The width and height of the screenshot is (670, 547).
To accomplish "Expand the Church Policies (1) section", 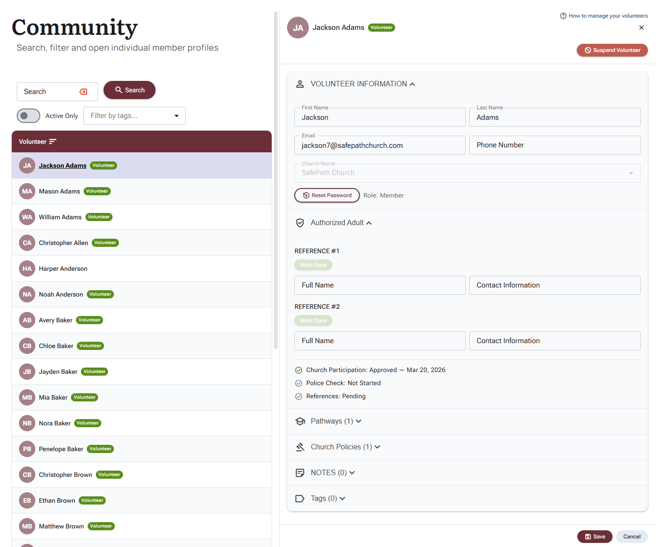I will (x=377, y=447).
